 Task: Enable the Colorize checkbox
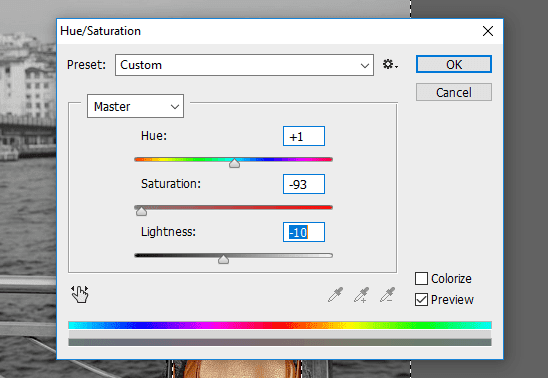tap(421, 278)
